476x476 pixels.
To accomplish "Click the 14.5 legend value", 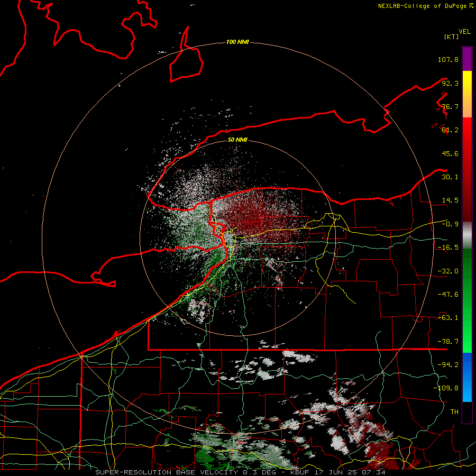I will point(450,200).
